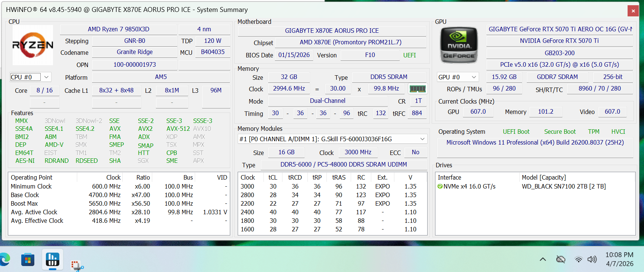Click the green memory module icon
The height and width of the screenshot is (272, 644).
pyautogui.click(x=418, y=89)
